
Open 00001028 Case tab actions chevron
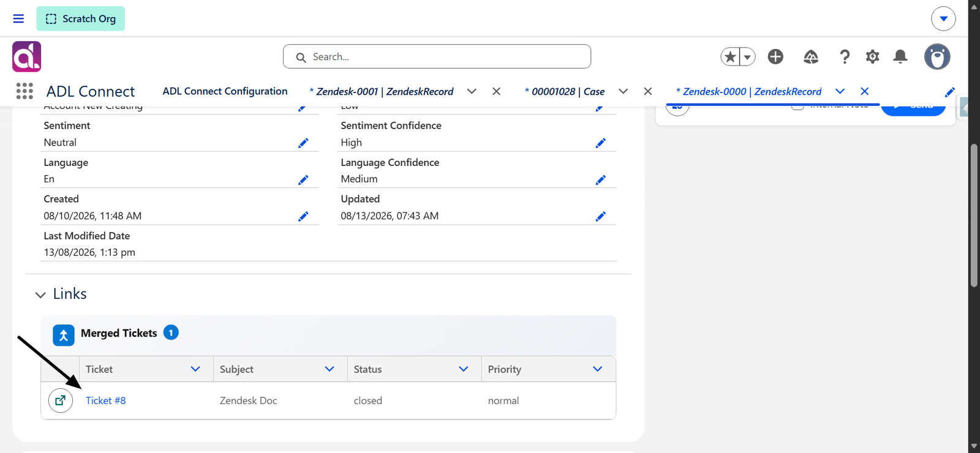tap(623, 91)
